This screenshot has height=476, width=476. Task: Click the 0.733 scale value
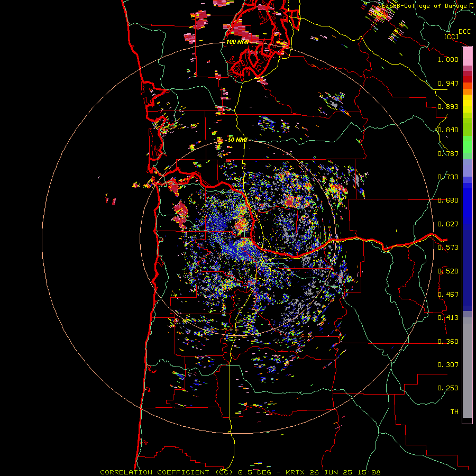[448, 177]
